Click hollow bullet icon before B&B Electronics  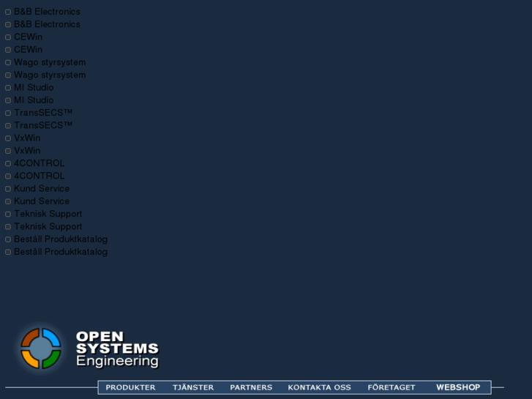(x=8, y=12)
